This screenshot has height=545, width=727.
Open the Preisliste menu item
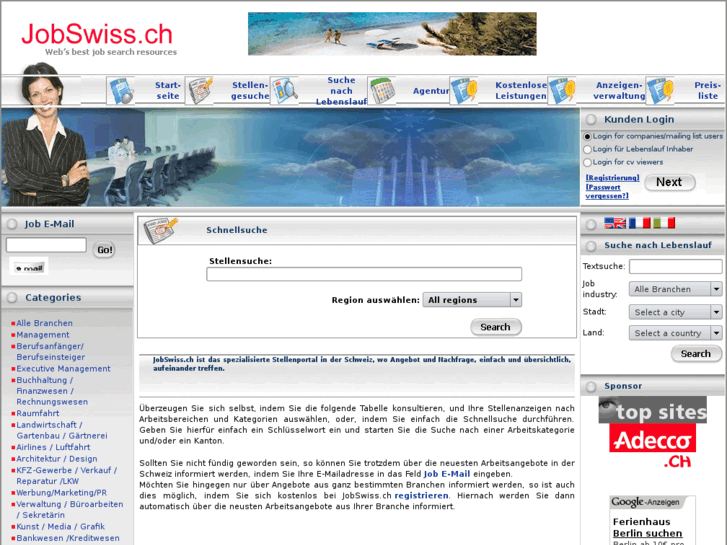[x=708, y=90]
